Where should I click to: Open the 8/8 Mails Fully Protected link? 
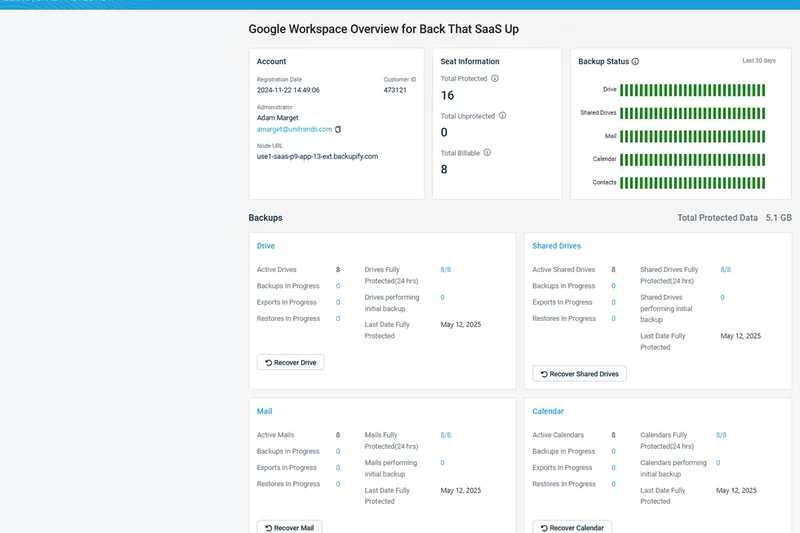445,435
